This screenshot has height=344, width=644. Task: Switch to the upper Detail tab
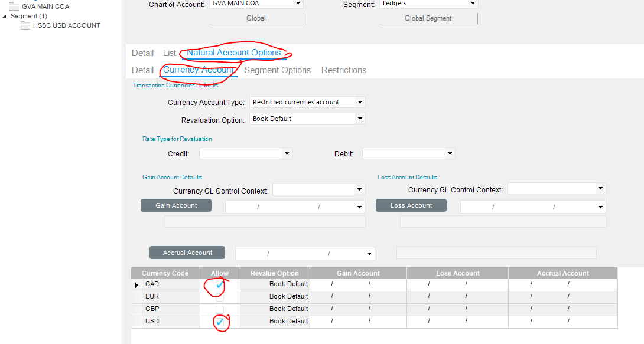pos(142,53)
